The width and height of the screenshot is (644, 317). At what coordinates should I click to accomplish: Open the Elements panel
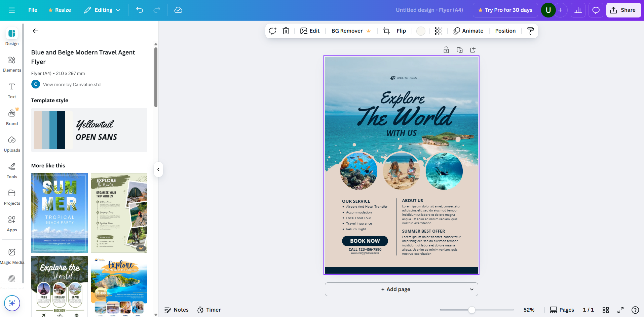[x=12, y=64]
